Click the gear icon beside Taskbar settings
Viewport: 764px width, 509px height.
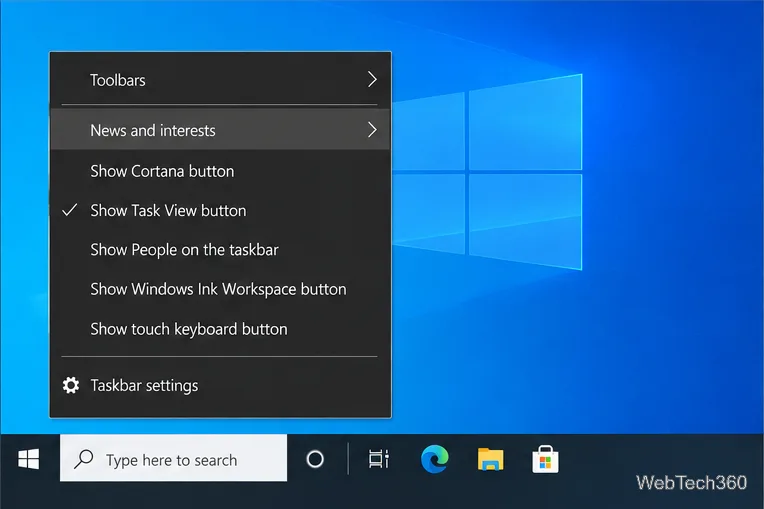pos(71,385)
